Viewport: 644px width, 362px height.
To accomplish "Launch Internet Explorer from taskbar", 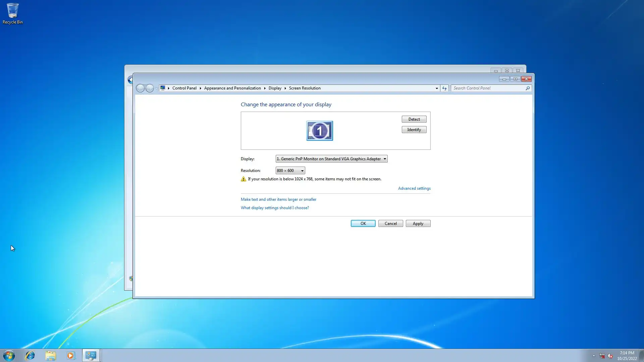I will (x=30, y=355).
